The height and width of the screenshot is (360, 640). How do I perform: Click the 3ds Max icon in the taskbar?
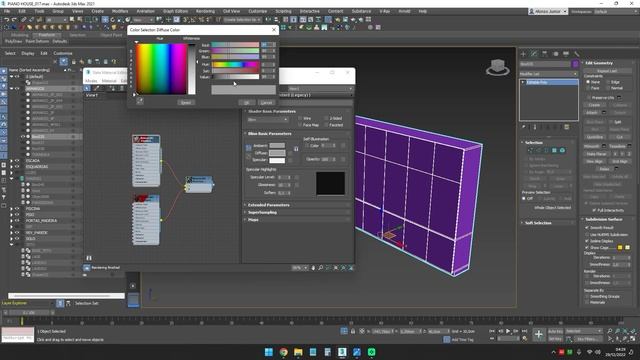(342, 352)
